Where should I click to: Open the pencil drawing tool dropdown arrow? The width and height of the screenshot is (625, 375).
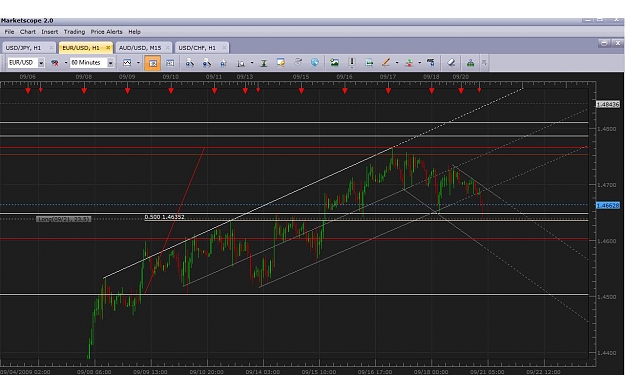coord(397,63)
